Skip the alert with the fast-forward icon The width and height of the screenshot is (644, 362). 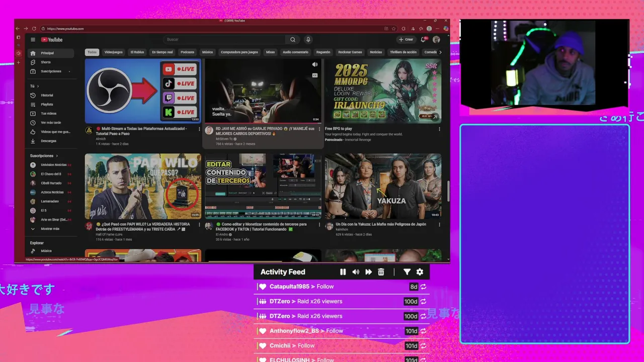click(368, 272)
